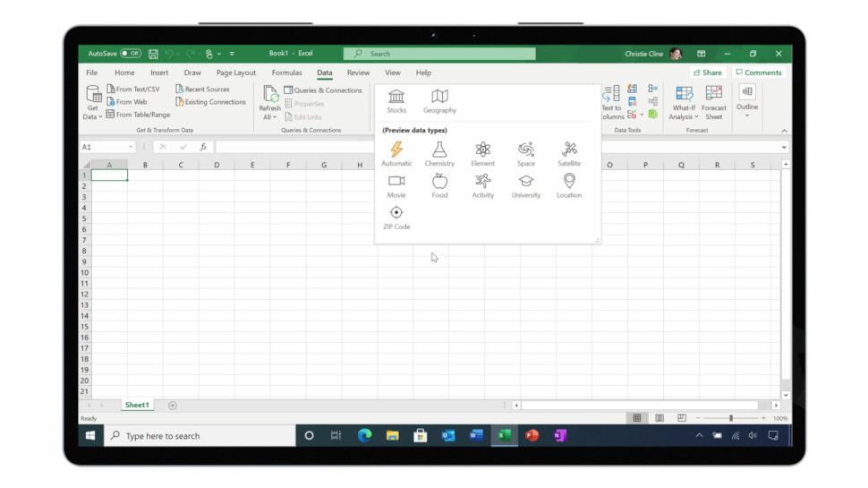Pick the Element data type
The height and width of the screenshot is (488, 868).
[x=482, y=154]
